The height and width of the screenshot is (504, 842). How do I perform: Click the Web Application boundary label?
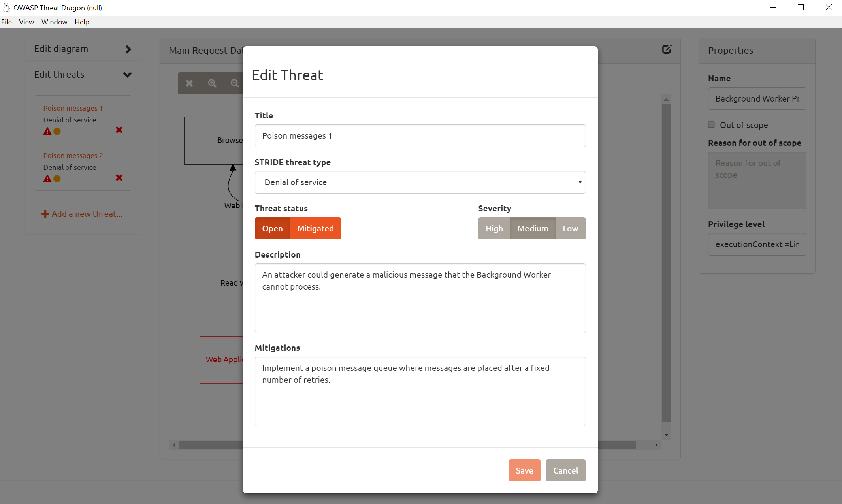224,359
